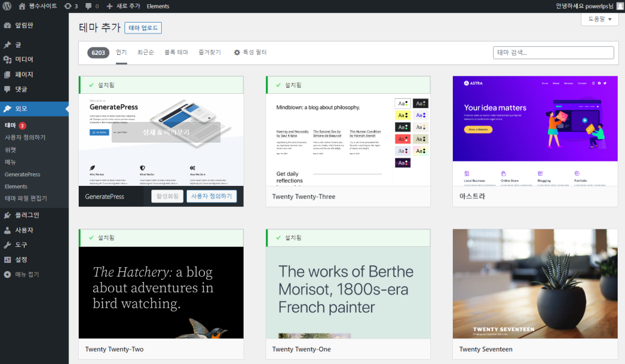625x364 pixels.
Task: Open the user avatar icon
Action: [620, 6]
